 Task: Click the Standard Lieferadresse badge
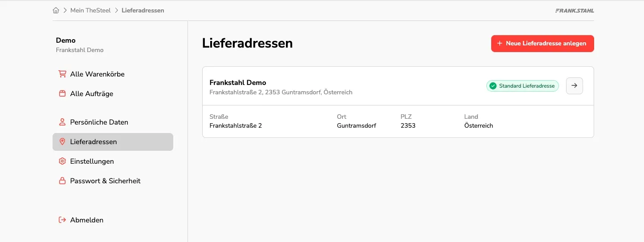click(522, 86)
